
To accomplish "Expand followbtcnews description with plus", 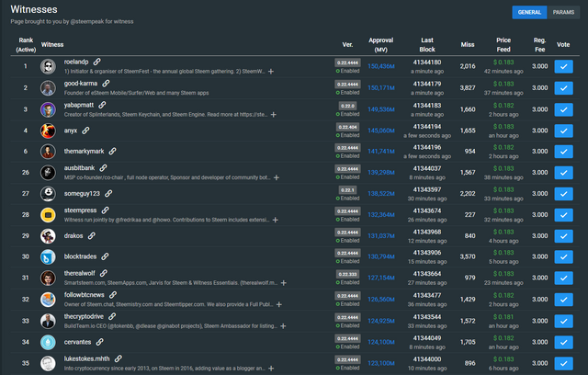I will [279, 304].
